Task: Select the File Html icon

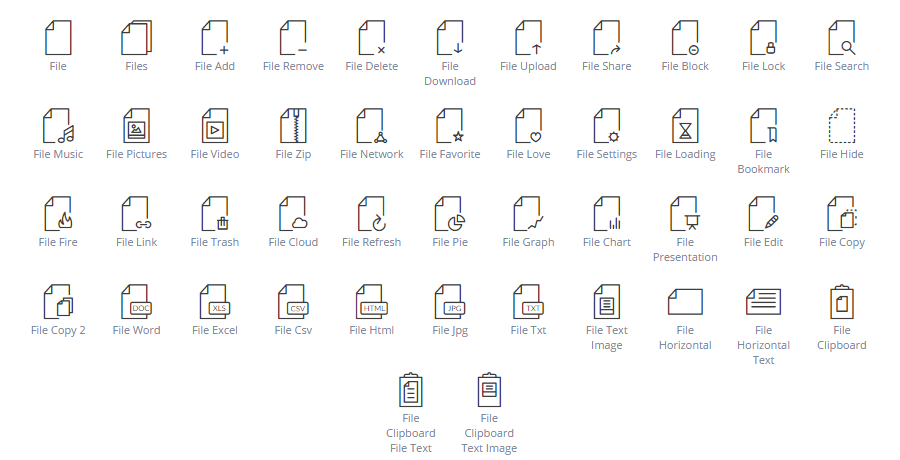Action: click(x=371, y=302)
